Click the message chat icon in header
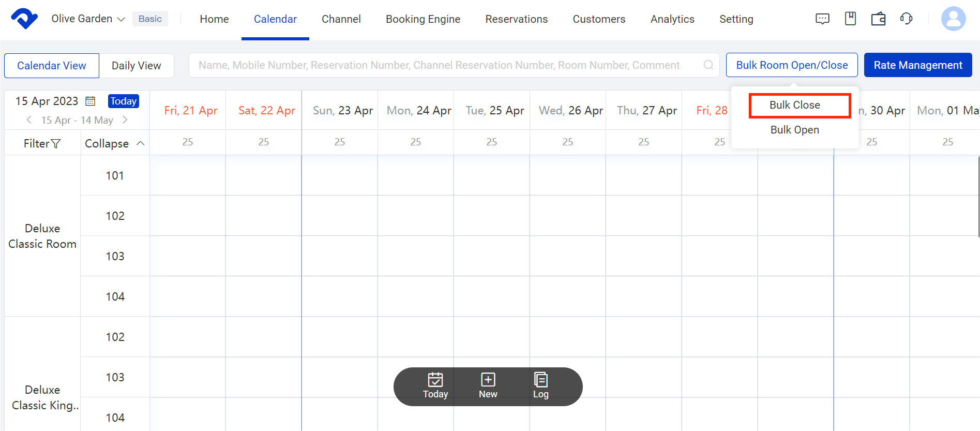 point(822,19)
